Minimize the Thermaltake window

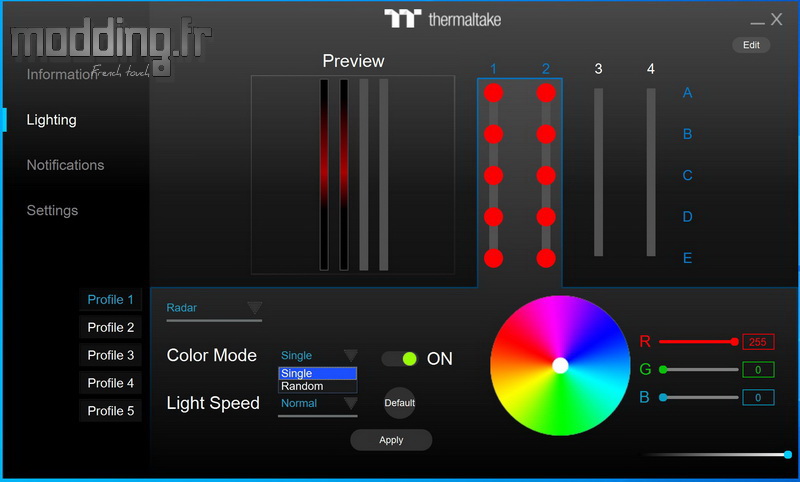click(757, 21)
